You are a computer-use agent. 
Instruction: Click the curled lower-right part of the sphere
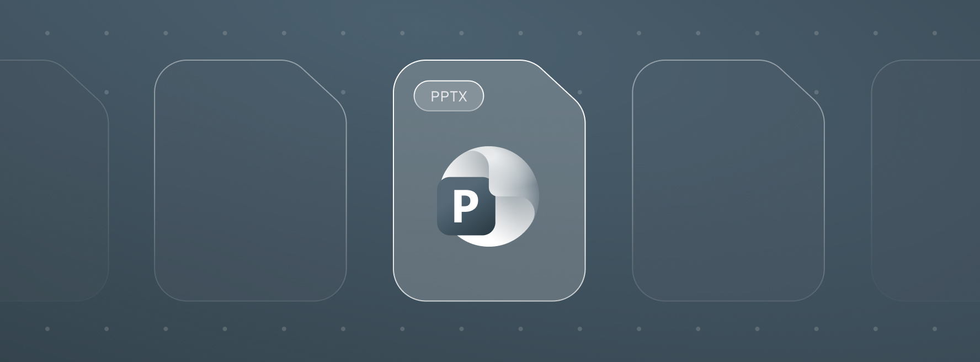pyautogui.click(x=516, y=218)
